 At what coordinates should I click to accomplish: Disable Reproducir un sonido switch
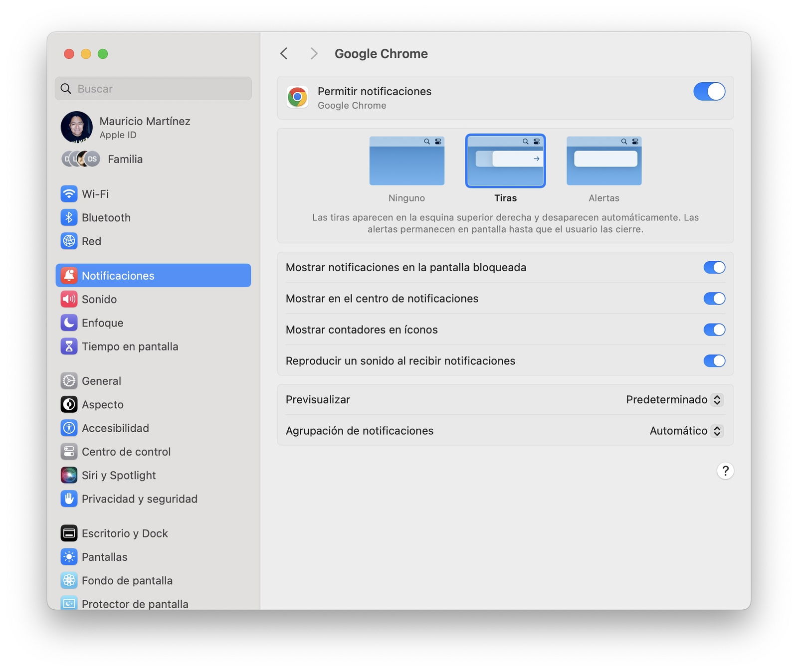[x=714, y=361]
